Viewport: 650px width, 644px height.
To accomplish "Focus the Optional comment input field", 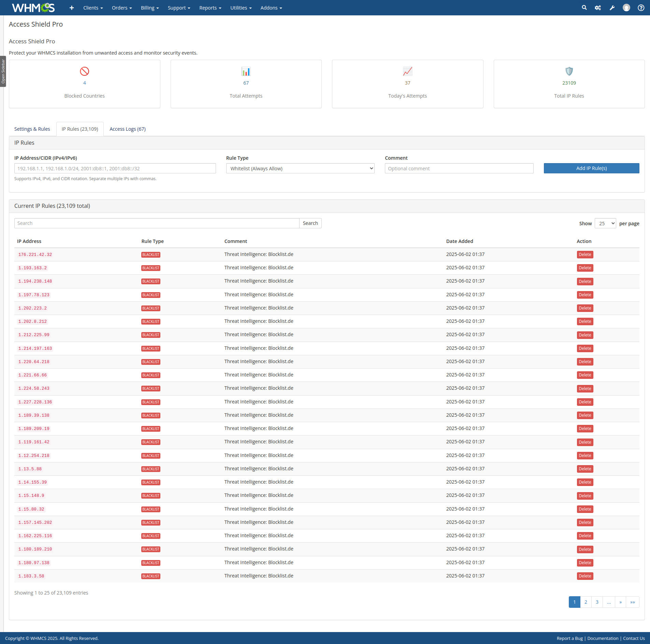I will tap(459, 168).
